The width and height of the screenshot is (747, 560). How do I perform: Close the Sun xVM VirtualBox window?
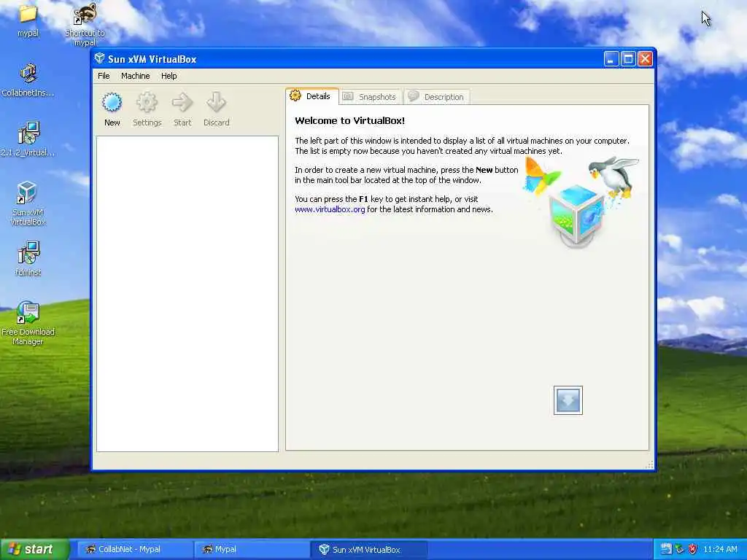coord(645,58)
